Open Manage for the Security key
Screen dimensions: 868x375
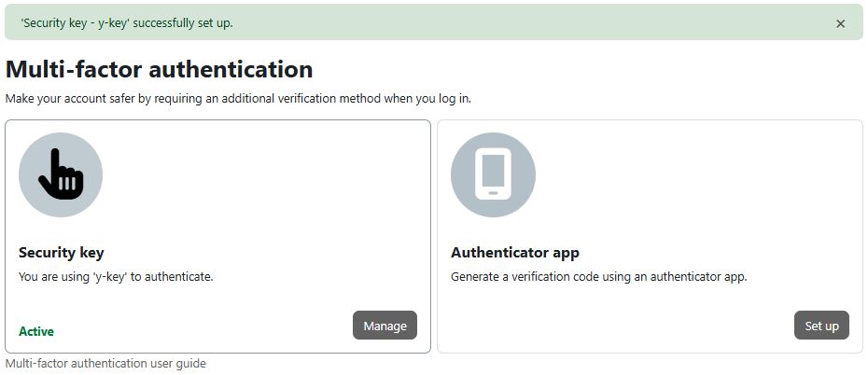click(385, 326)
